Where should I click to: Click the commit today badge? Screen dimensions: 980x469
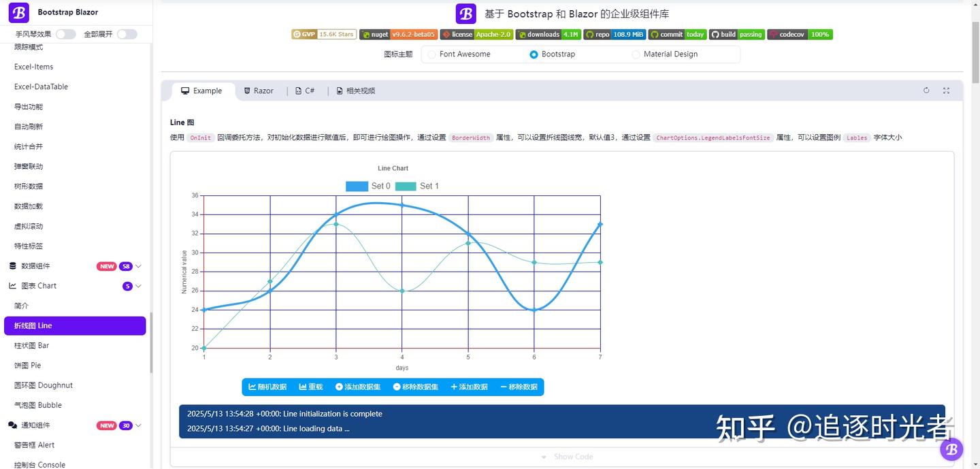click(677, 34)
